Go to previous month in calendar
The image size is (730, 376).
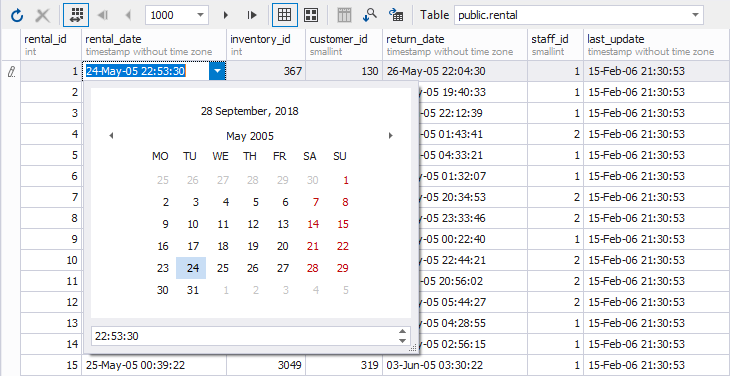point(111,136)
